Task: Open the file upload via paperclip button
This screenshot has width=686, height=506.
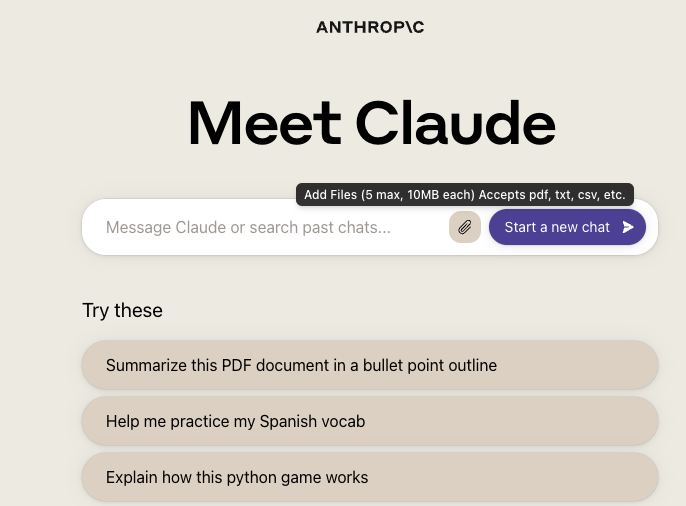Action: pos(465,227)
